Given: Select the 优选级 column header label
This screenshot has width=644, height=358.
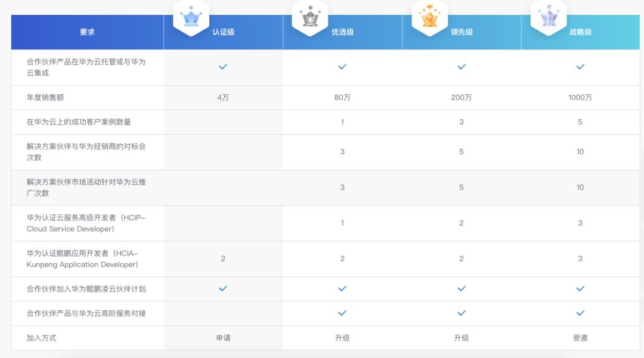Looking at the screenshot, I should pyautogui.click(x=342, y=32).
